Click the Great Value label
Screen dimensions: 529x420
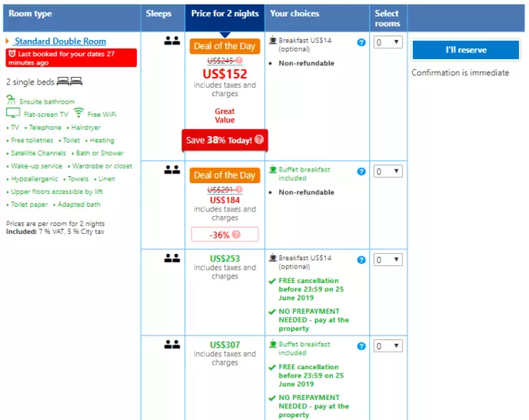[x=225, y=115]
